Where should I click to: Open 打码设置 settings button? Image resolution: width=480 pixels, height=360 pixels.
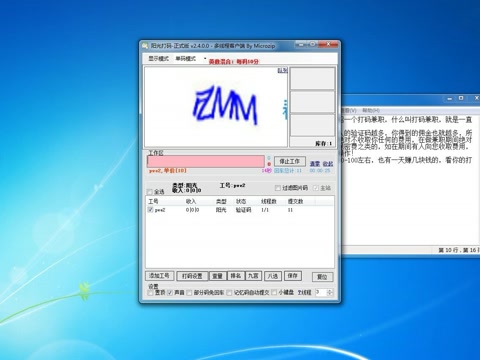[x=192, y=276]
